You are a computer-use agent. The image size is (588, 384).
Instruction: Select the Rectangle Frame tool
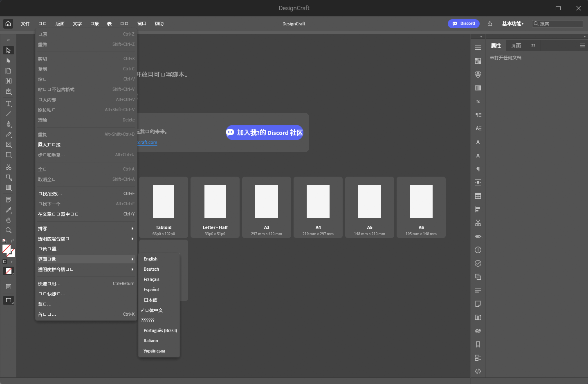(9, 144)
